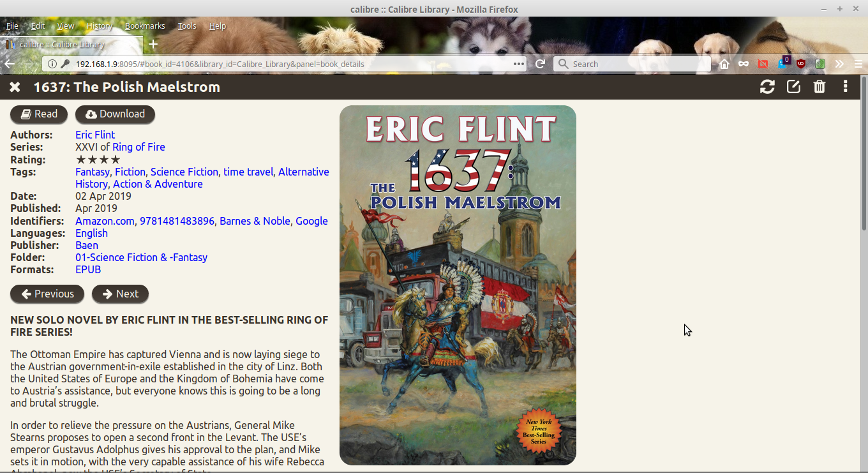
Task: Go to the Next book
Action: [x=120, y=294]
